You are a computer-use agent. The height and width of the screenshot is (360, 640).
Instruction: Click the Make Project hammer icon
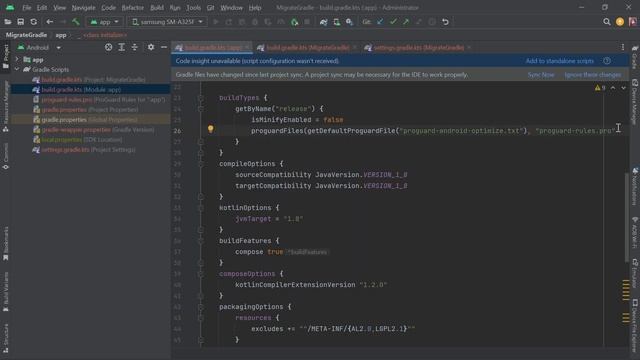pyautogui.click(x=76, y=22)
